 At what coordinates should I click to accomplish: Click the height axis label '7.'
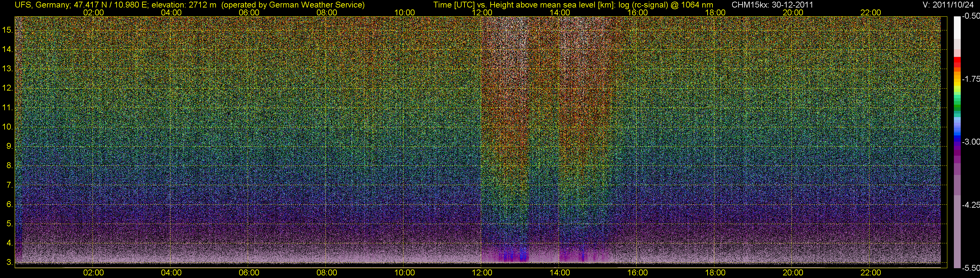pos(9,185)
